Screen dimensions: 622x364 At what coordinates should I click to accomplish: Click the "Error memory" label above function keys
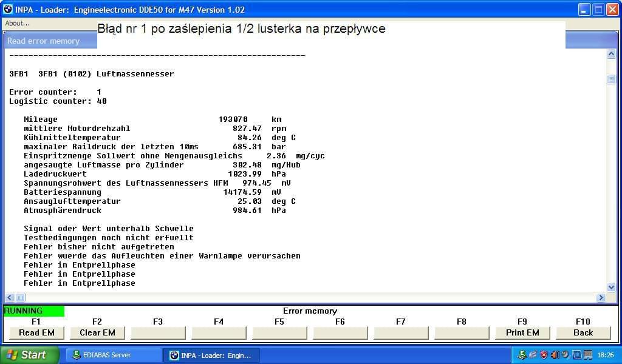(x=310, y=311)
